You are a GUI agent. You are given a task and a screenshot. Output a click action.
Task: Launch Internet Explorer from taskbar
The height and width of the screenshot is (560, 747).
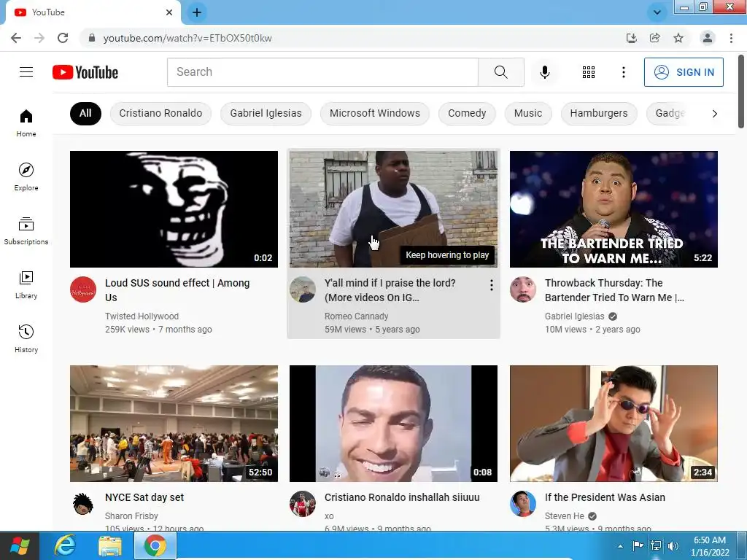65,545
